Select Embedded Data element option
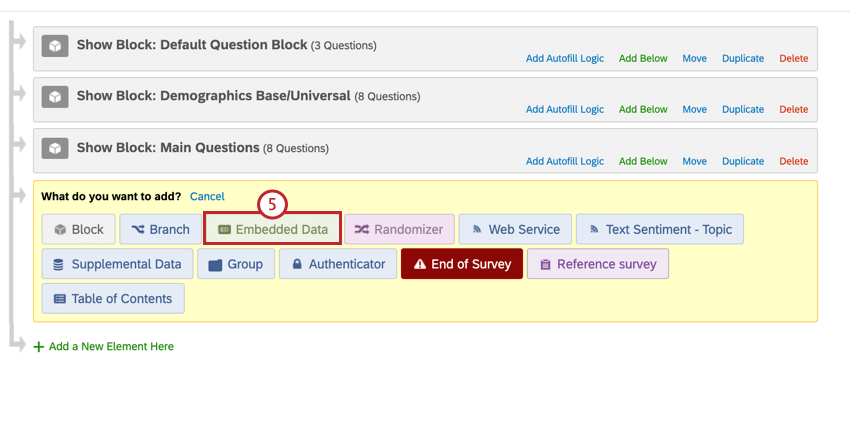This screenshot has height=425, width=850. tap(272, 229)
